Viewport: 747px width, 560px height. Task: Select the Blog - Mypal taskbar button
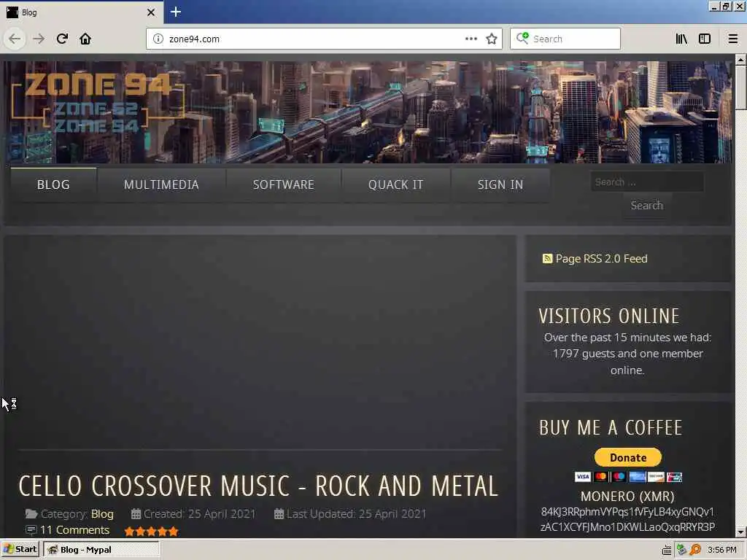(x=101, y=549)
